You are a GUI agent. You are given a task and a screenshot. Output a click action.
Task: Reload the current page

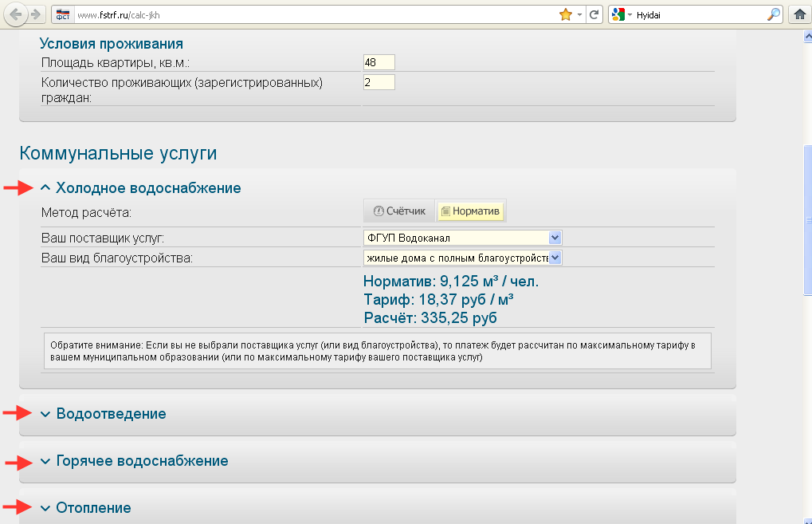594,14
